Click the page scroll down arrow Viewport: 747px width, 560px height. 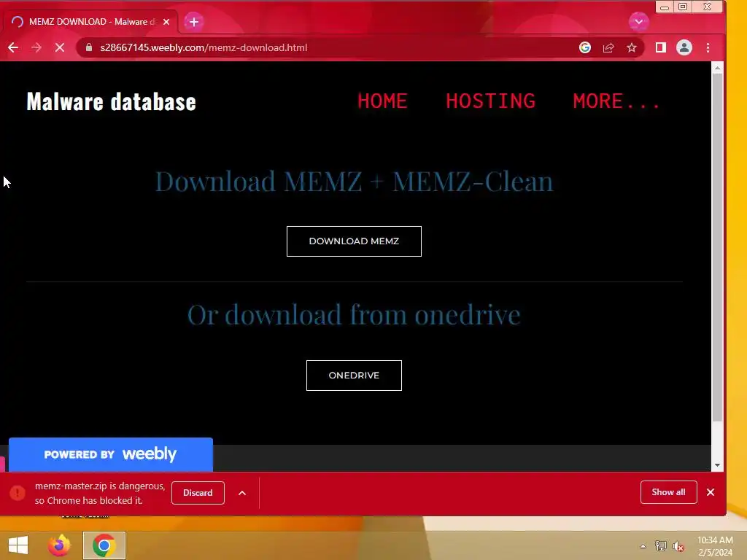click(718, 466)
